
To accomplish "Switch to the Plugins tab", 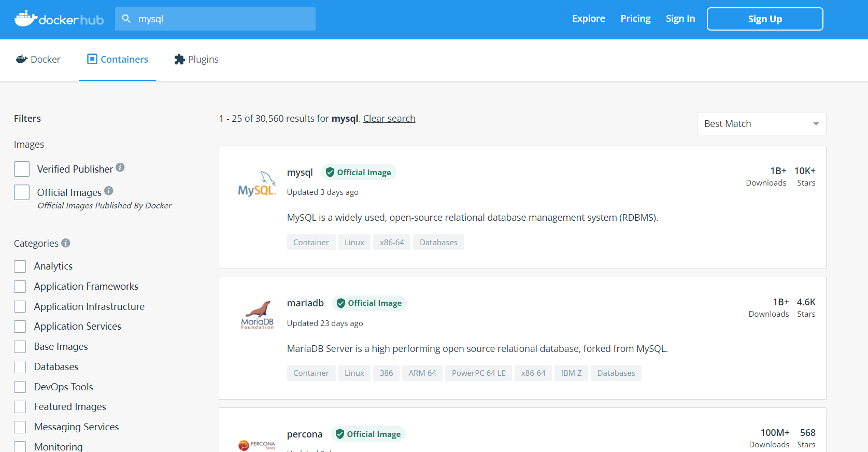I will (196, 60).
